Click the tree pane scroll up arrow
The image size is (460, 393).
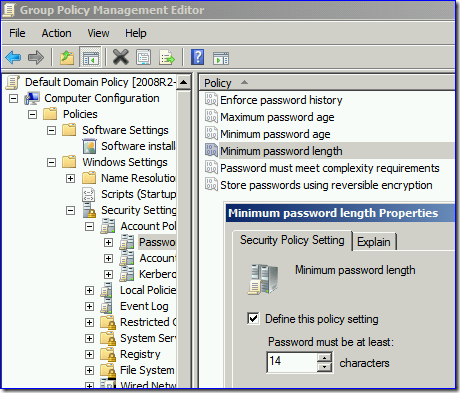184,82
